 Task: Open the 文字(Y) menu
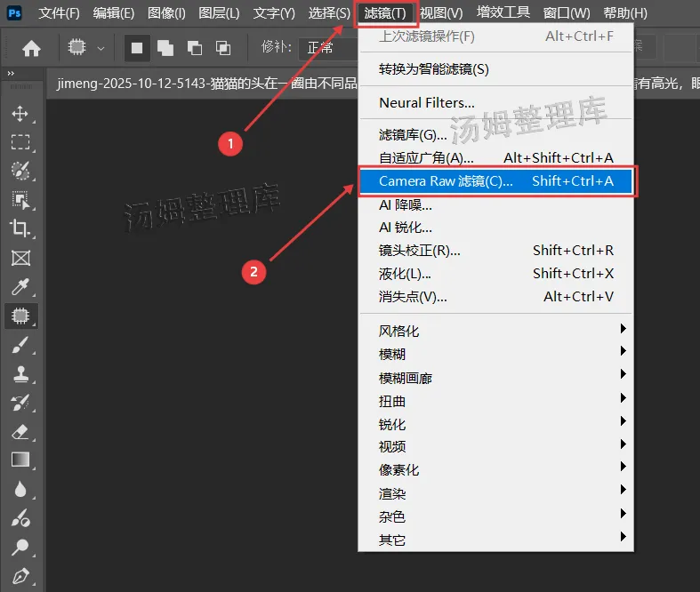click(x=274, y=13)
